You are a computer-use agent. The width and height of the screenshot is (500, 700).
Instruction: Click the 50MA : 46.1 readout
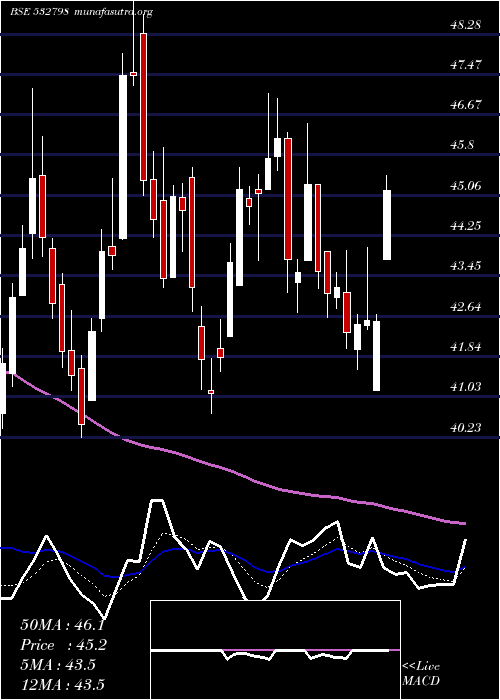(62, 625)
